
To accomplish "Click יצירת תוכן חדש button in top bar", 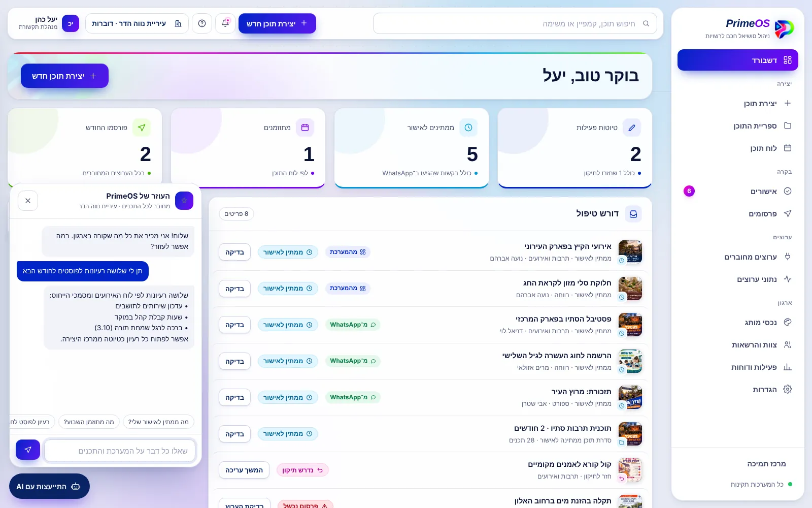I will [277, 23].
